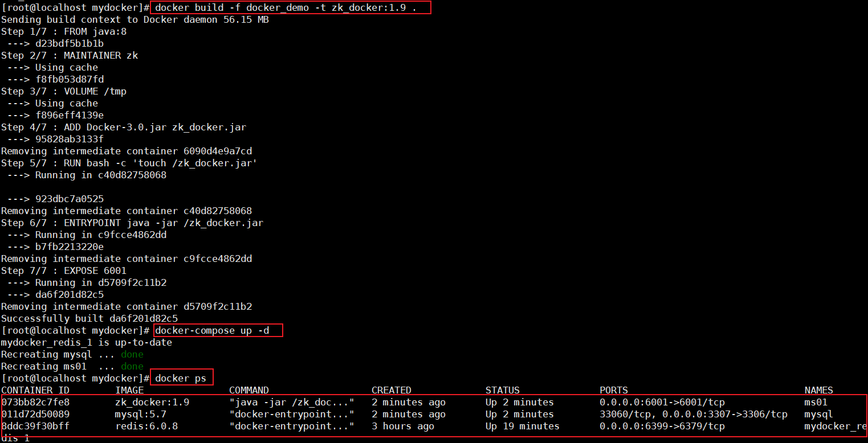Click image name mysql:5.7
Image resolution: width=868 pixels, height=443 pixels.
pos(141,415)
